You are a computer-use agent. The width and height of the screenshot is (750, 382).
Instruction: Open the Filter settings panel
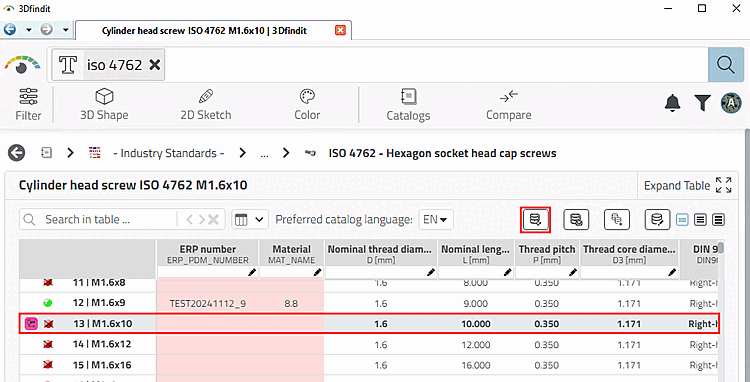28,104
